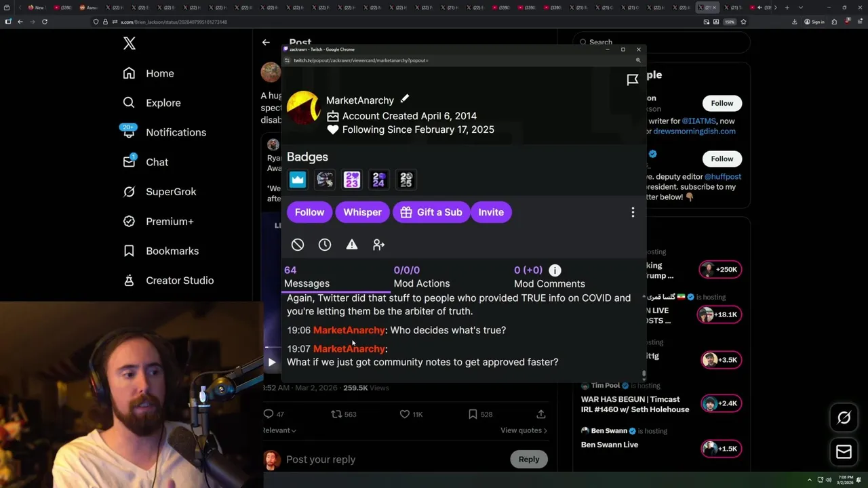Click the Post your reply field
The image size is (868, 488).
click(393, 460)
